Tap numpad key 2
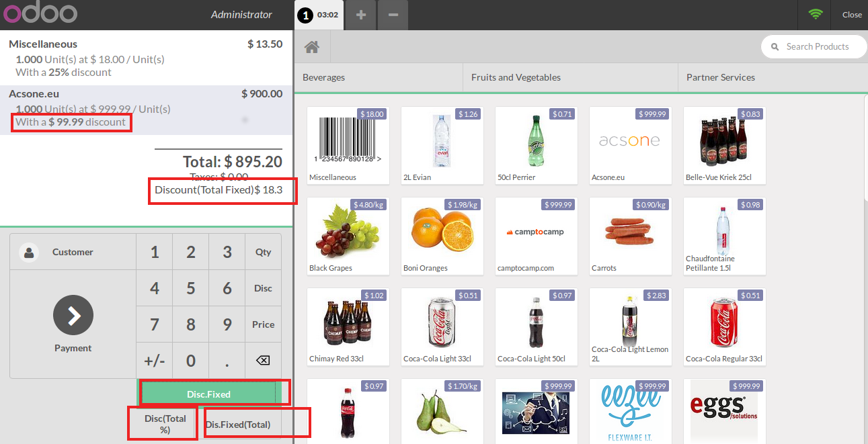 pyautogui.click(x=191, y=252)
